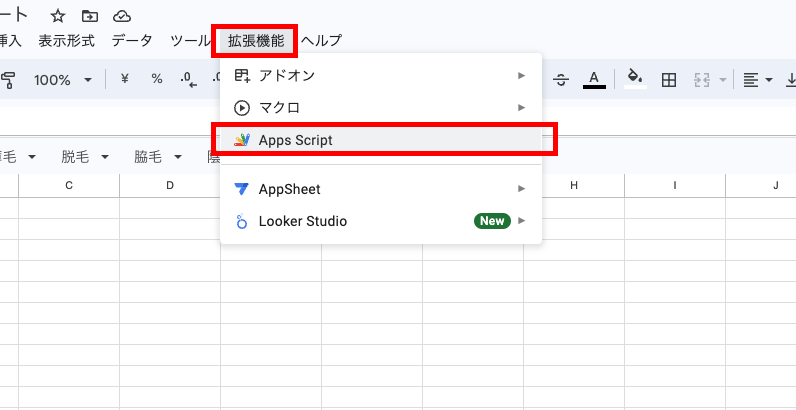Select column J header
The height and width of the screenshot is (410, 796).
[761, 186]
